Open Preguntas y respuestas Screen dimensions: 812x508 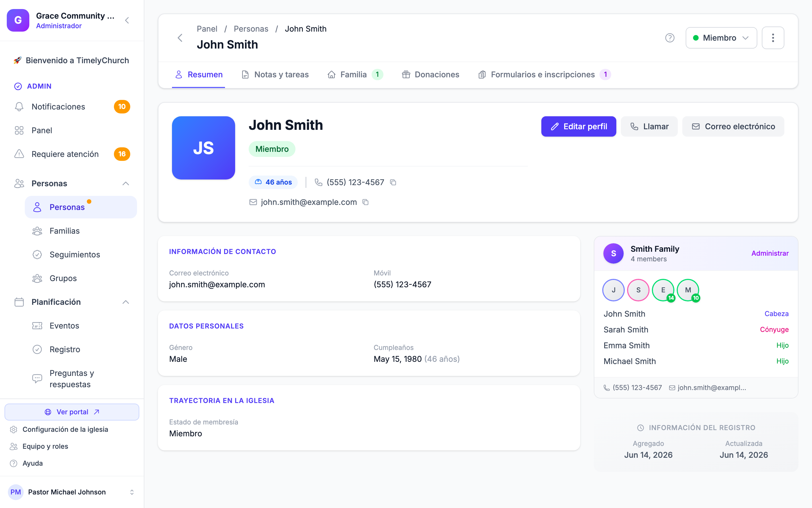[x=81, y=379]
